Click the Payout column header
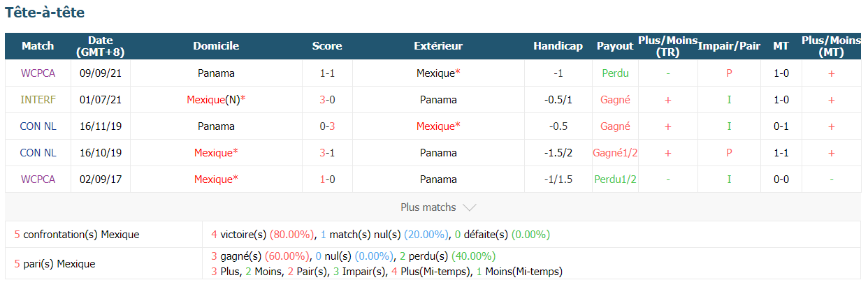The height and width of the screenshot is (287, 868). pyautogui.click(x=615, y=46)
